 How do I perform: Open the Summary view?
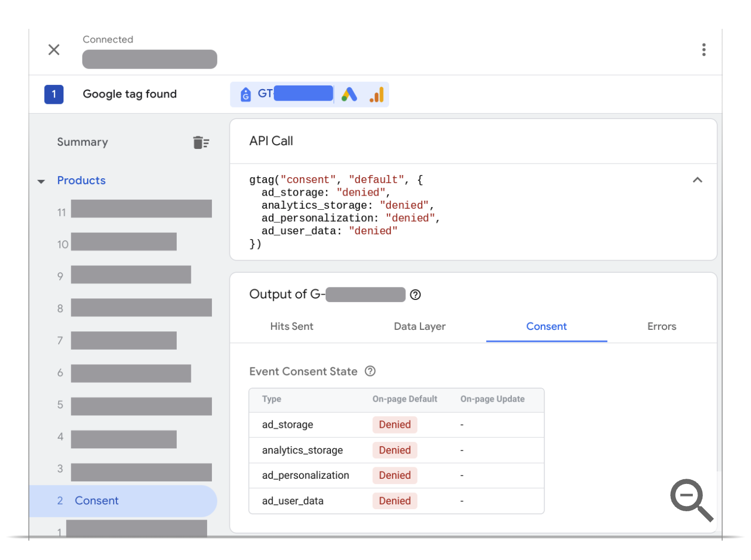click(82, 142)
